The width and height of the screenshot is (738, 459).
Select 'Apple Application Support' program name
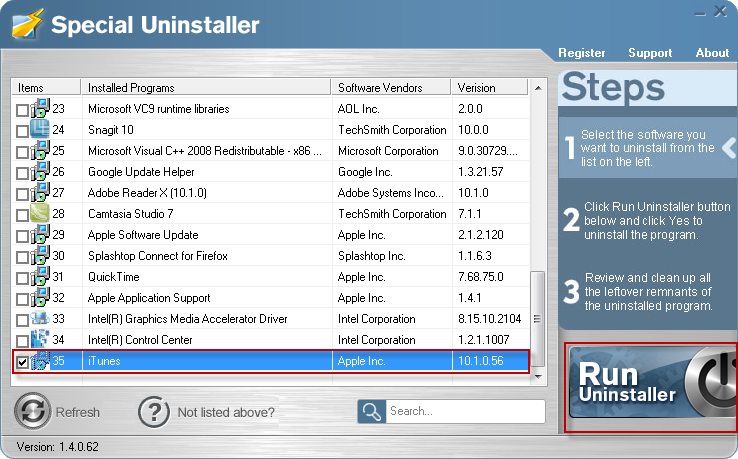pos(149,298)
